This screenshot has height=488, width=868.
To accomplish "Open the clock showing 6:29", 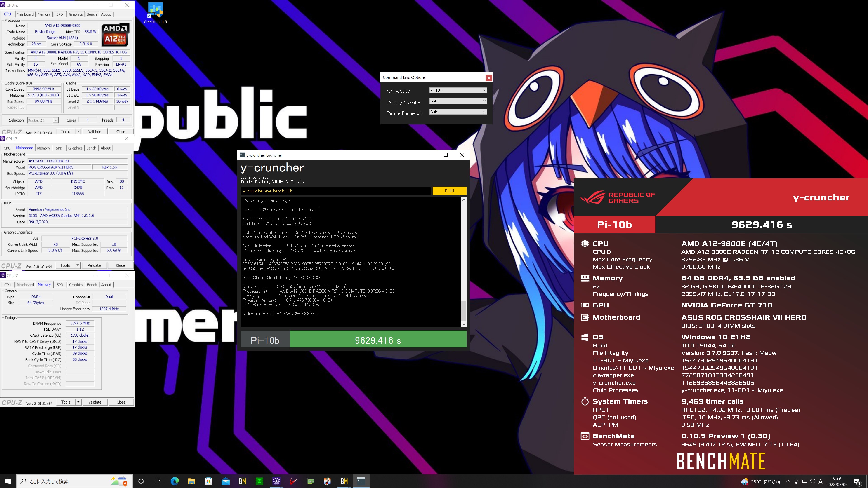I will (x=837, y=481).
